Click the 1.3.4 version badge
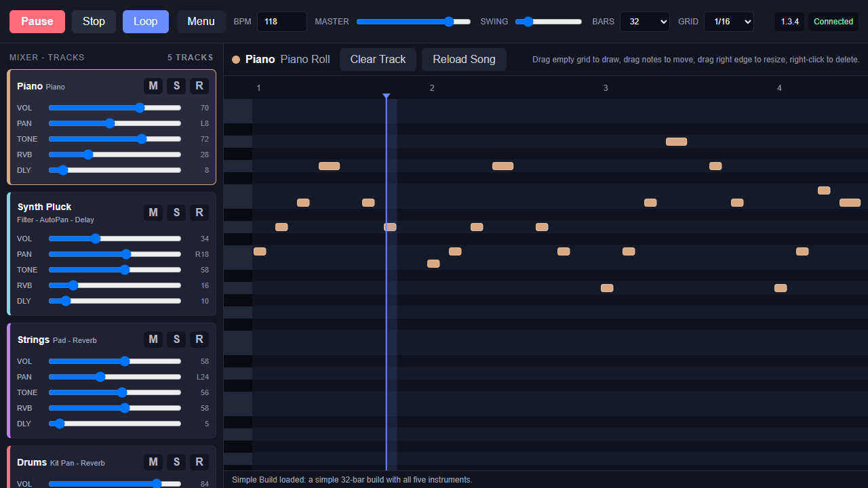Screen dimensions: 868x488 click(790, 22)
